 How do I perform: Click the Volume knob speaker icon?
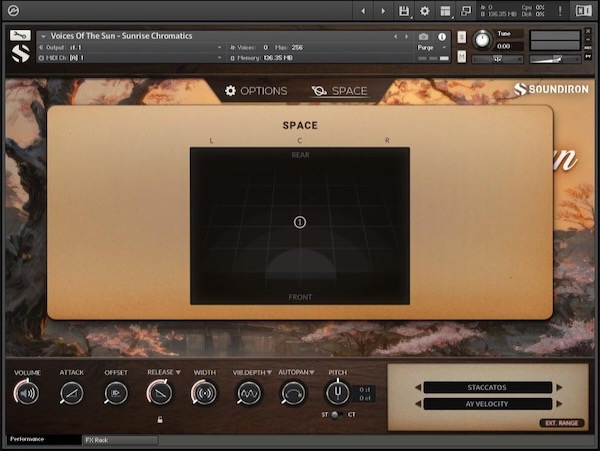27,394
